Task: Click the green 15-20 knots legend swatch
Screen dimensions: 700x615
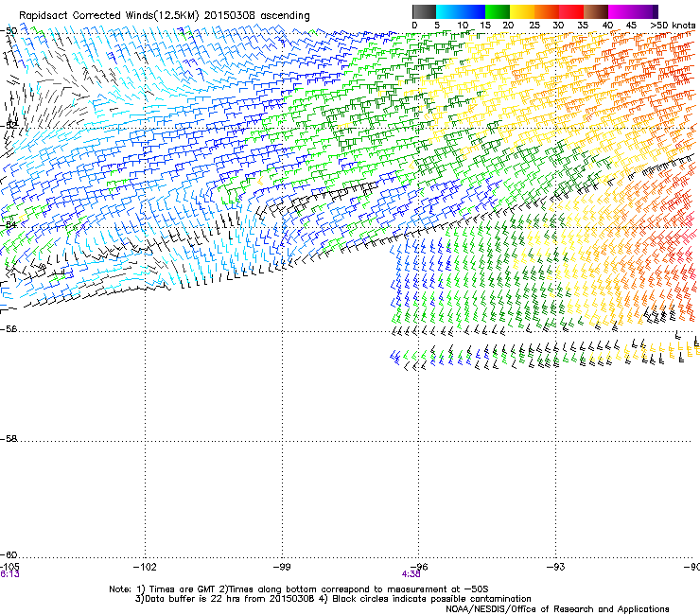Action: [498, 11]
